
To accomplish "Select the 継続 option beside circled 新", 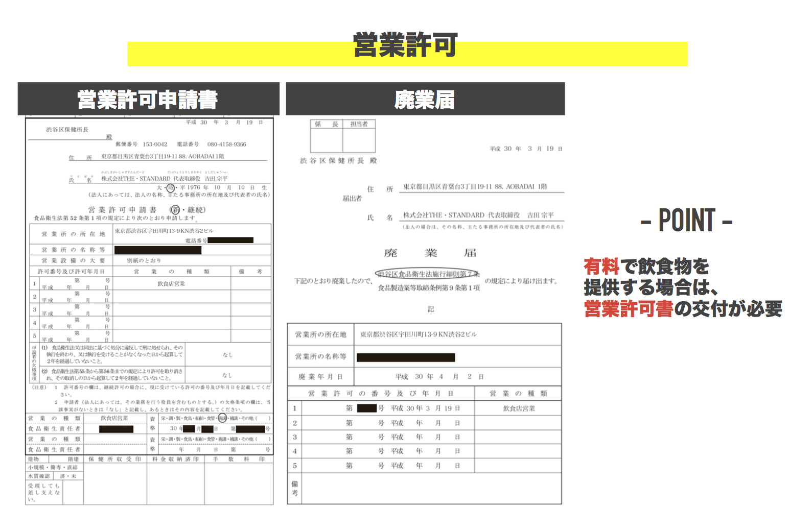I will pos(196,210).
